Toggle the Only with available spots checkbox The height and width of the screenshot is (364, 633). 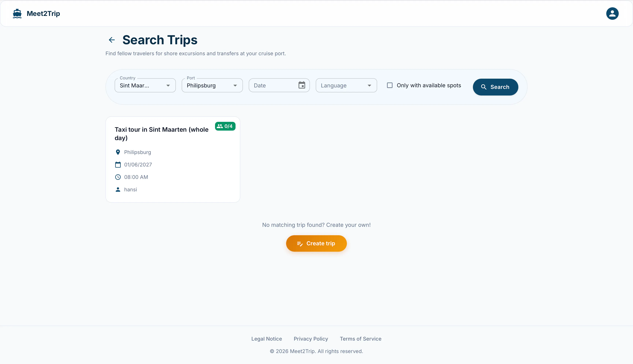click(x=390, y=85)
